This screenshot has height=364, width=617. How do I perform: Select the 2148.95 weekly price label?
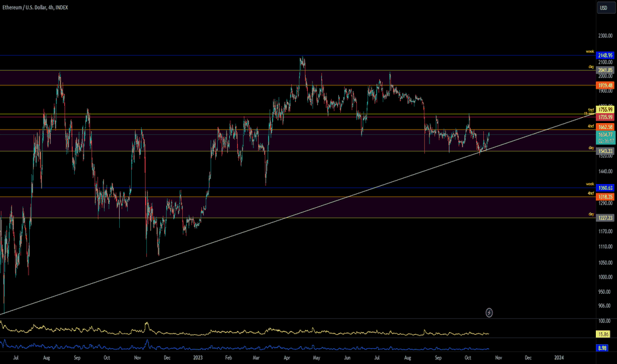click(x=604, y=55)
